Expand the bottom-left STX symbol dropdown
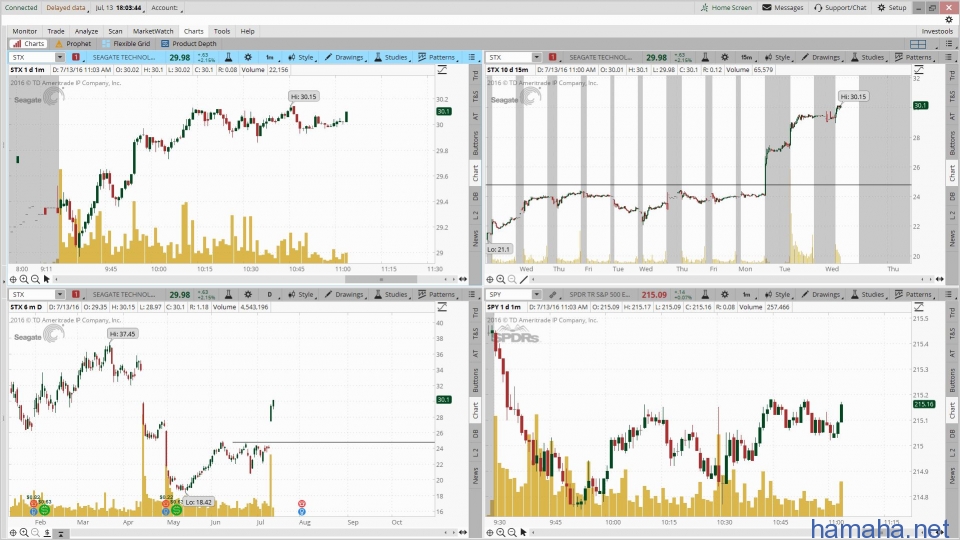Screen dimensions: 960x540 click(59, 295)
